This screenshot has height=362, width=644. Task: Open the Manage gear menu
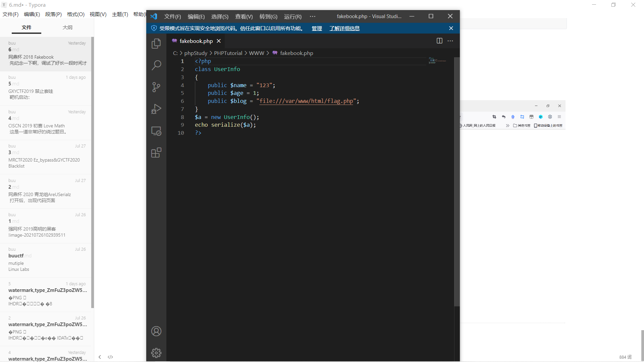pos(156,353)
